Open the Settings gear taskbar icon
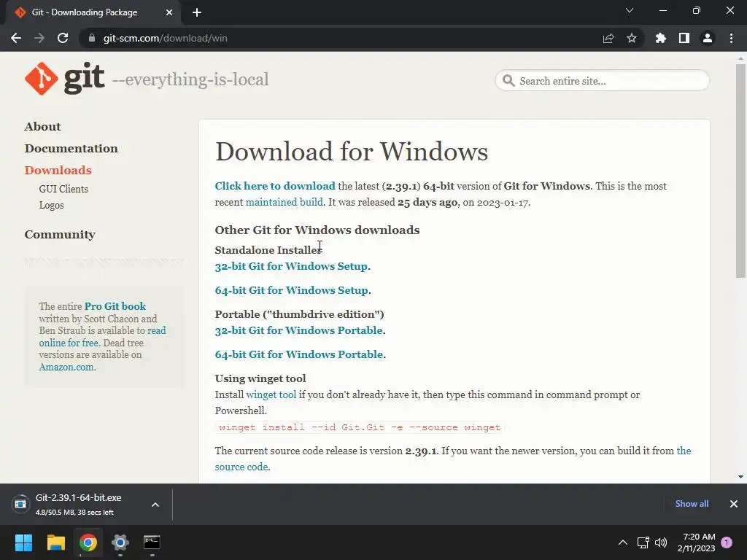747x560 pixels. [x=120, y=542]
